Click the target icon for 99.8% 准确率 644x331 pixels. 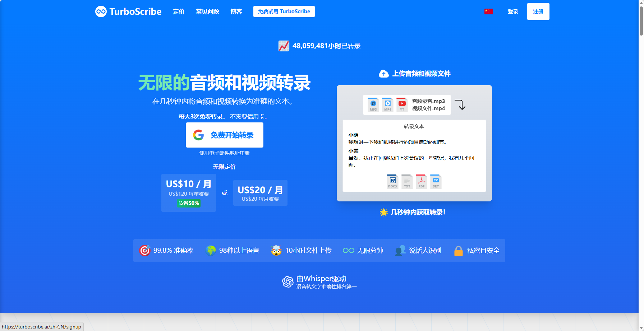click(145, 250)
